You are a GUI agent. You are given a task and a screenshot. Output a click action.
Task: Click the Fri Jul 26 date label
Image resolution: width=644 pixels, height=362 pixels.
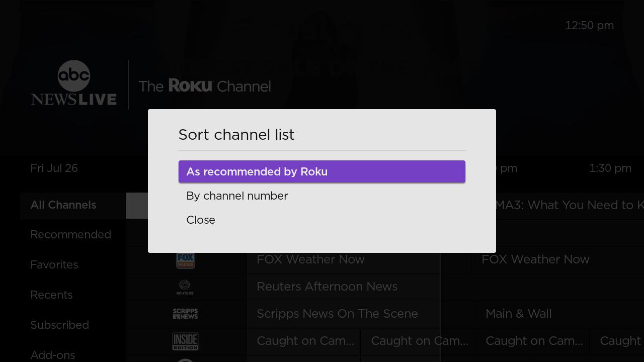click(x=54, y=168)
